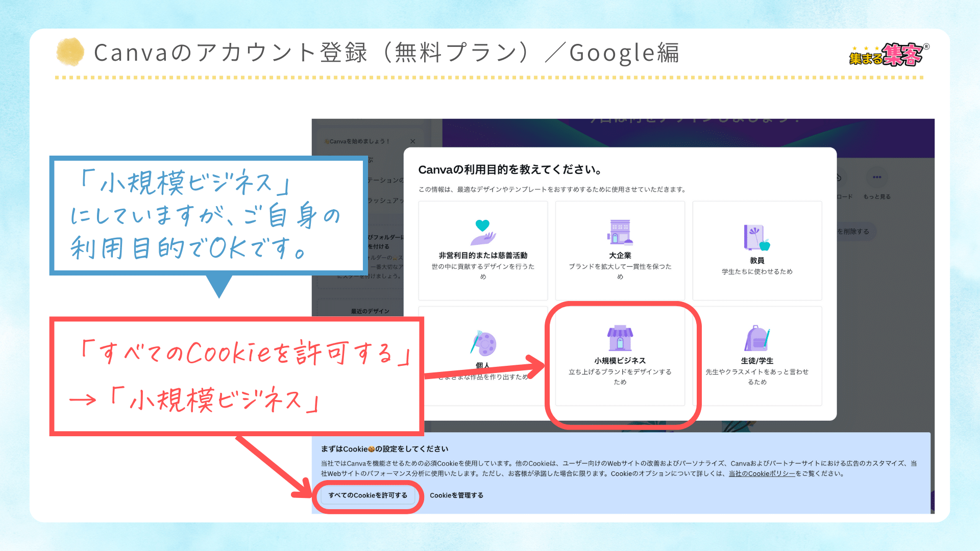Click the まずはCookieの設定をしてください heading
The height and width of the screenshot is (551, 980).
click(x=384, y=449)
